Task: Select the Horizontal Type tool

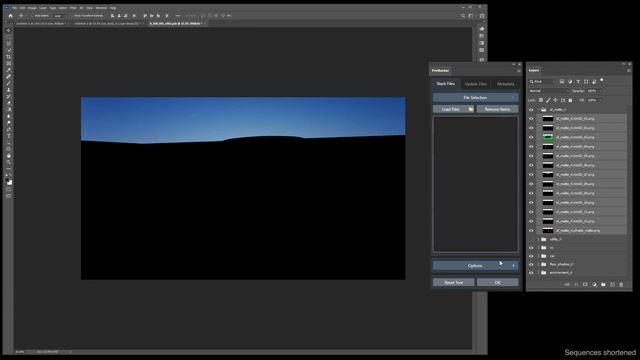Action: pos(9,136)
